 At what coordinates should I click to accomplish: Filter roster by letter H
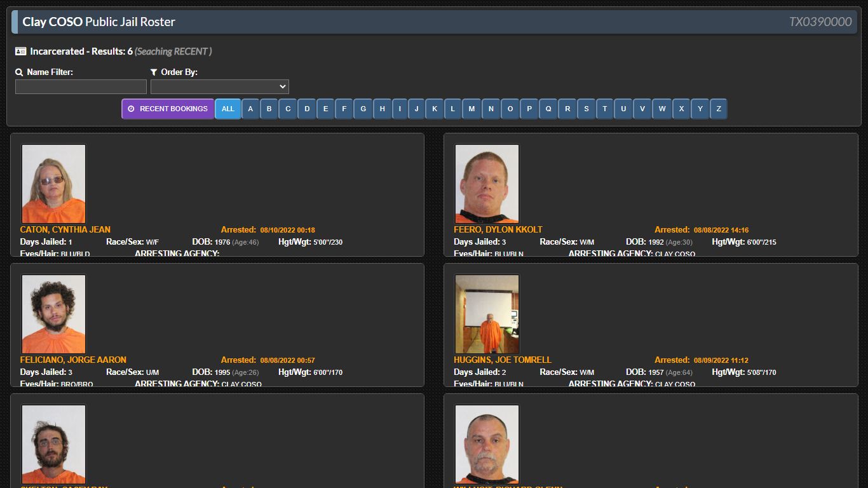(x=383, y=109)
